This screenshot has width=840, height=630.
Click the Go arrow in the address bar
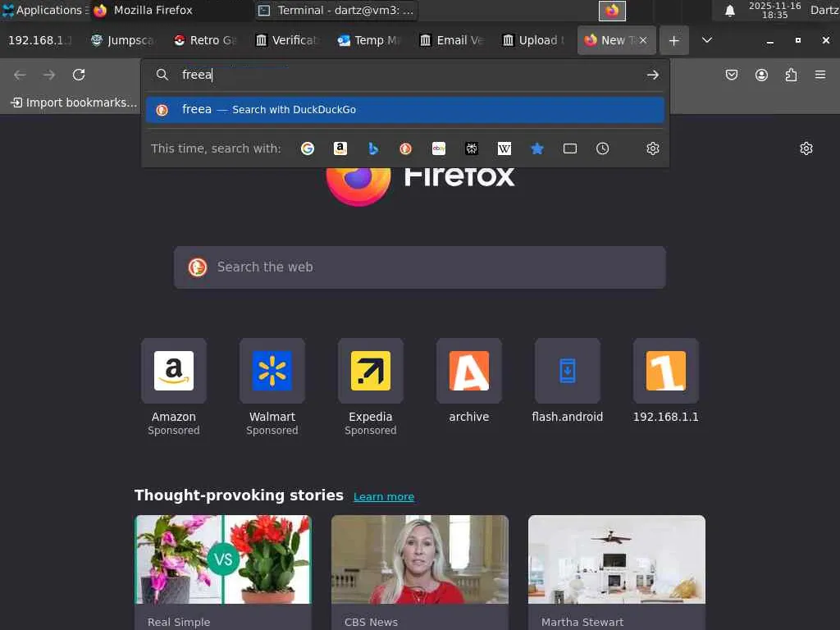pos(652,75)
